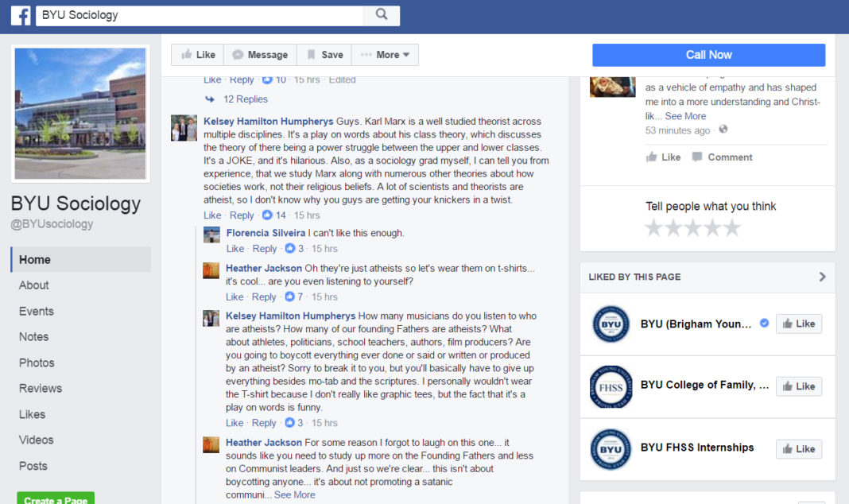Open the More dropdown menu
Viewport: 849px width, 504px height.
pyautogui.click(x=385, y=55)
